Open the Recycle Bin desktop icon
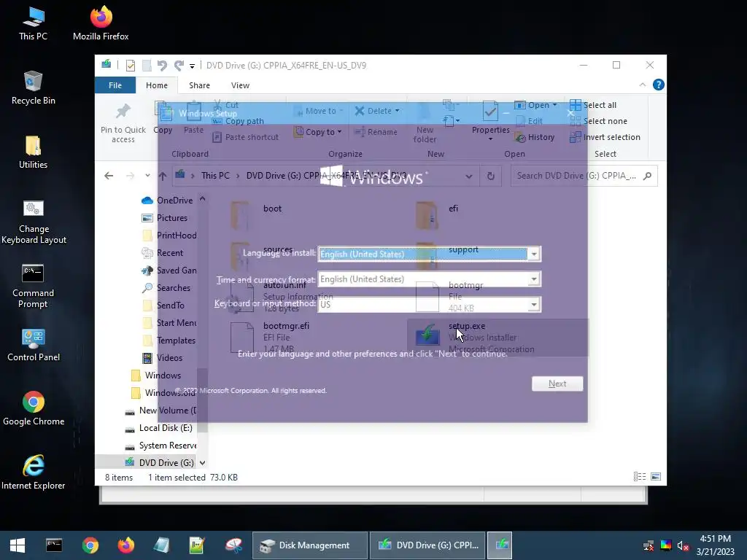The width and height of the screenshot is (747, 560). pos(33,88)
